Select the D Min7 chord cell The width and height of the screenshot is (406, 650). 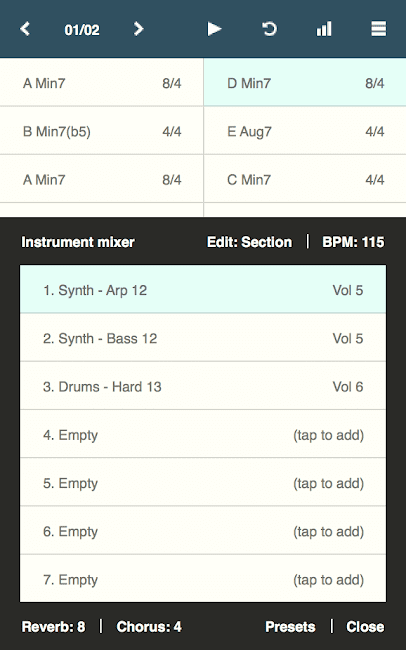point(305,82)
